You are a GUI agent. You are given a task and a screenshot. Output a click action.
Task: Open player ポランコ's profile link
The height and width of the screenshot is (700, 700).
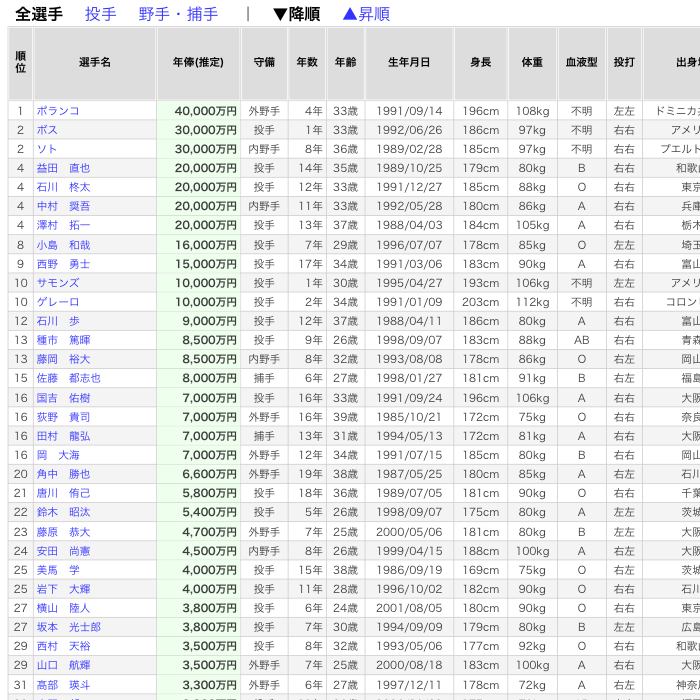[x=58, y=111]
